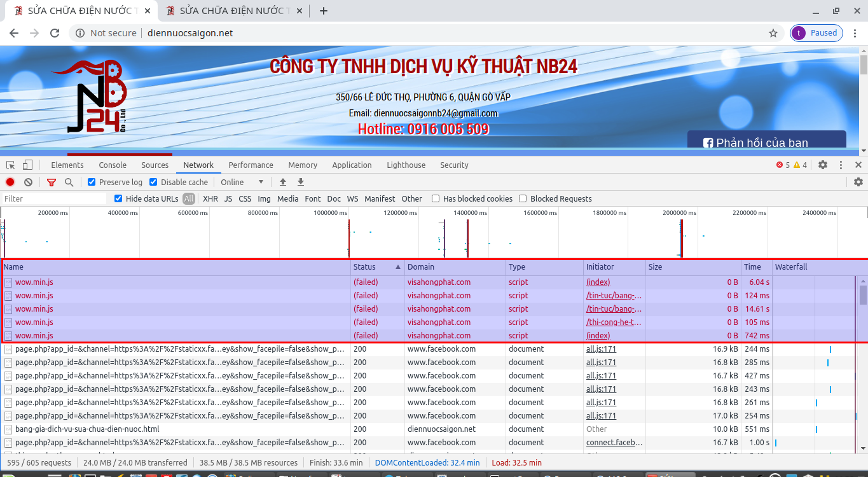This screenshot has height=477, width=868.
Task: Enable the Has blocked cookies checkbox
Action: coord(436,198)
